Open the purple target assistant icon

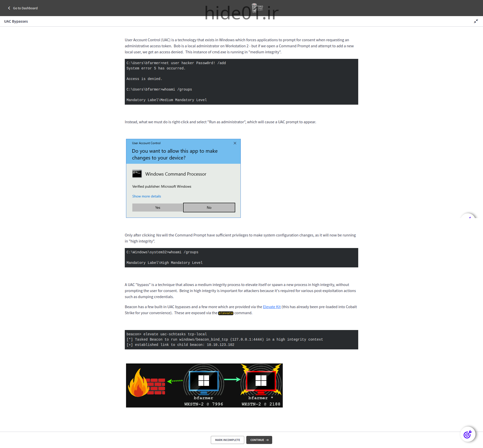pos(468,434)
